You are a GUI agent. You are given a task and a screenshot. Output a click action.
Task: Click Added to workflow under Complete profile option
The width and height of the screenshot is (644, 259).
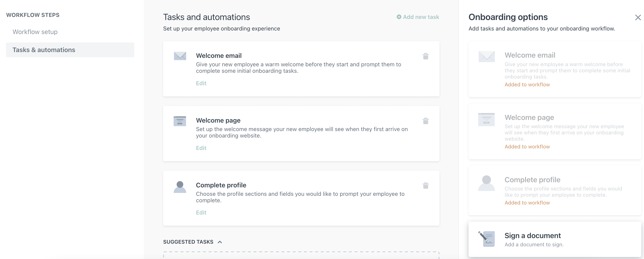pyautogui.click(x=527, y=202)
